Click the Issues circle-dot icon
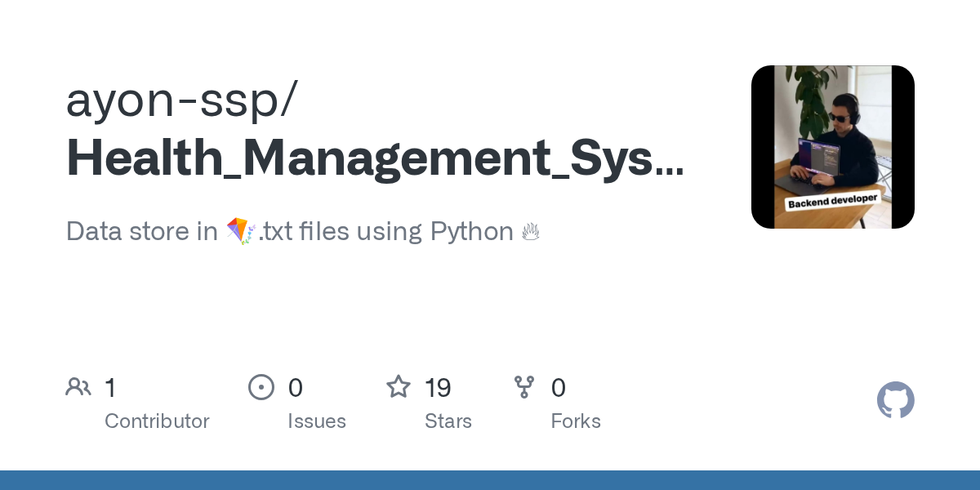This screenshot has width=980, height=490. (261, 387)
